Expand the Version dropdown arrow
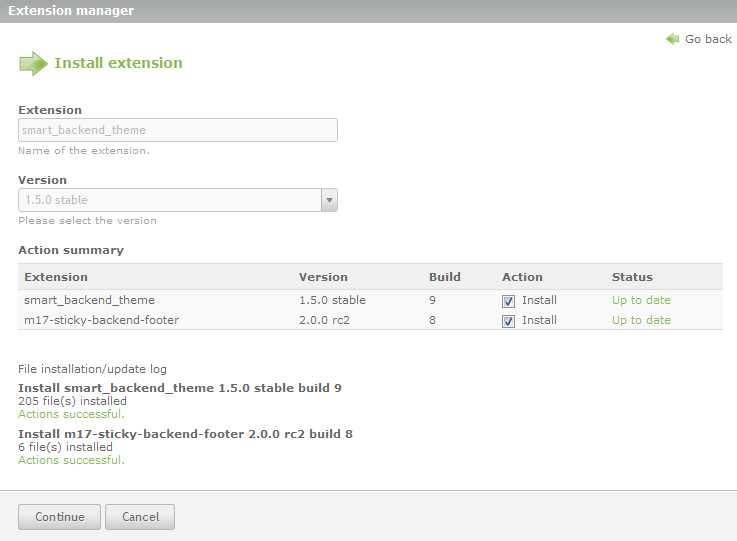Viewport: 737px width, 541px height. coord(329,200)
